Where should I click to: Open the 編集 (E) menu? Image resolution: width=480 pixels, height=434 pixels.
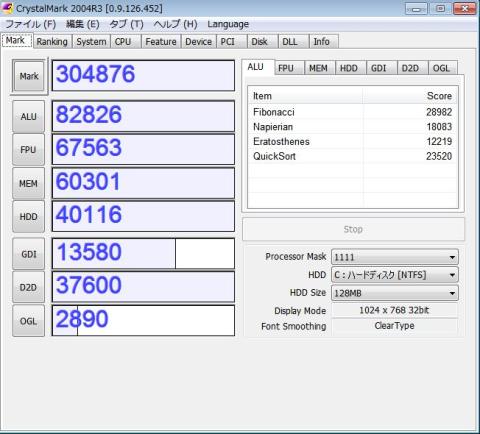(83, 24)
